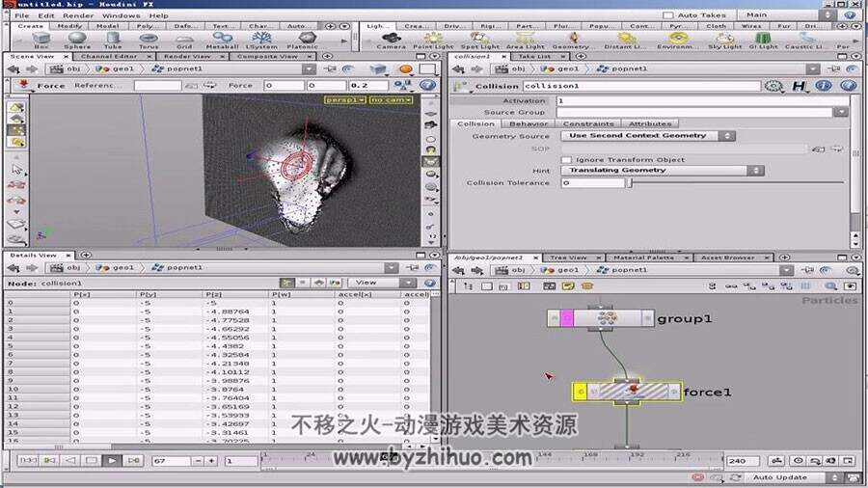Screen dimensions: 868x488
Task: Add a Geometry light
Action: pos(571,41)
